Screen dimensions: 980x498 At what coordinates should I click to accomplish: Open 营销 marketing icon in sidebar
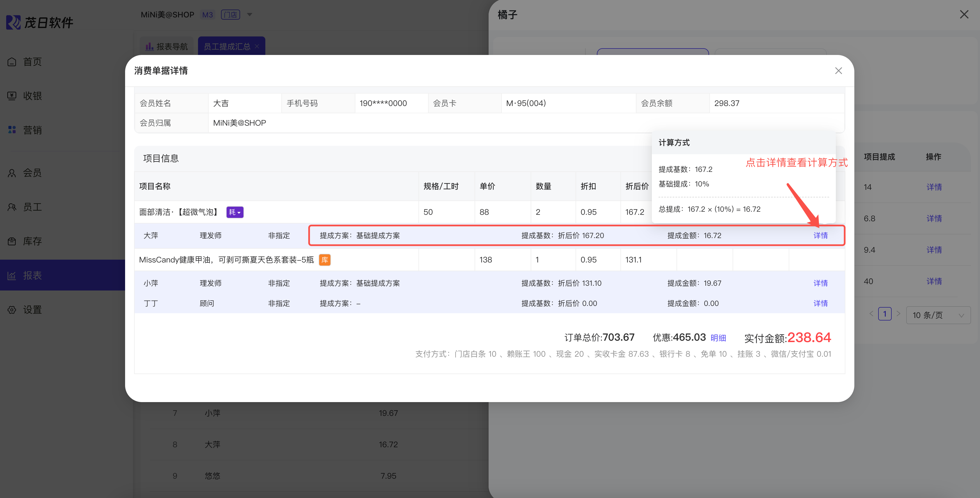[x=12, y=130]
